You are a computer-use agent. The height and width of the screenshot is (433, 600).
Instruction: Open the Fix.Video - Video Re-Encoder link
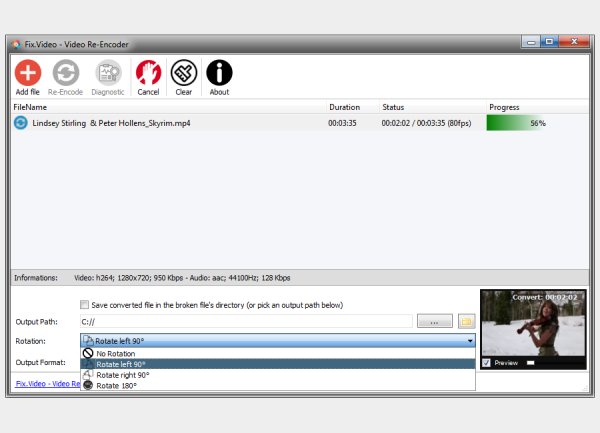tap(47, 384)
